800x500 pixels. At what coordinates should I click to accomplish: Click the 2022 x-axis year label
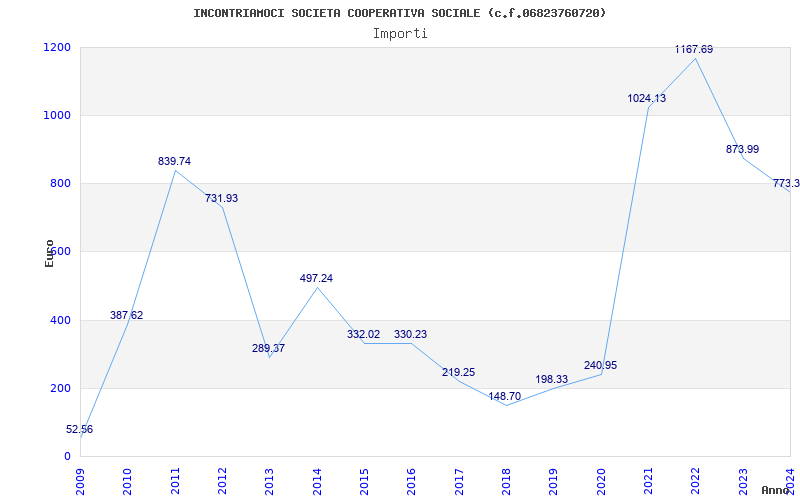pyautogui.click(x=695, y=482)
